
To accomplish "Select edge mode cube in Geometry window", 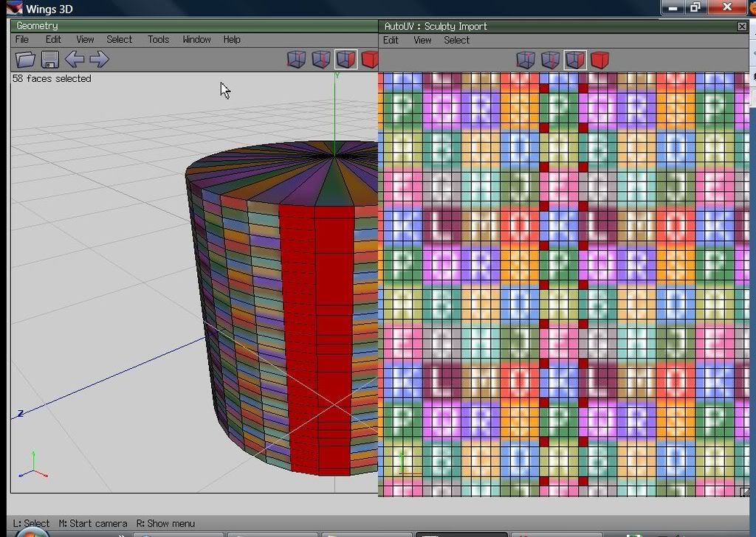I will point(320,60).
